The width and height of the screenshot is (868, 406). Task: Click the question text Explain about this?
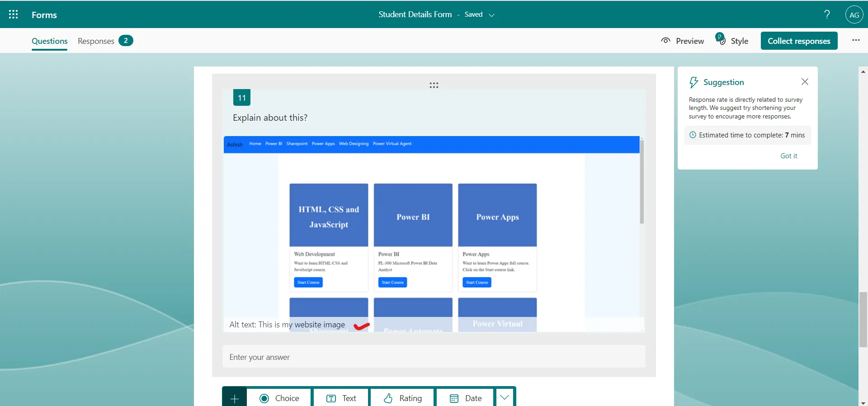pos(270,118)
